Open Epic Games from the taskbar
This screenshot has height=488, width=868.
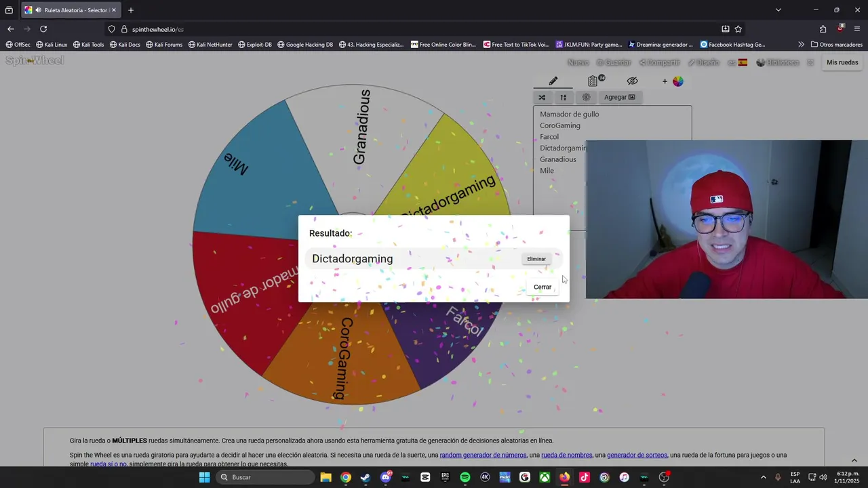pos(446,477)
